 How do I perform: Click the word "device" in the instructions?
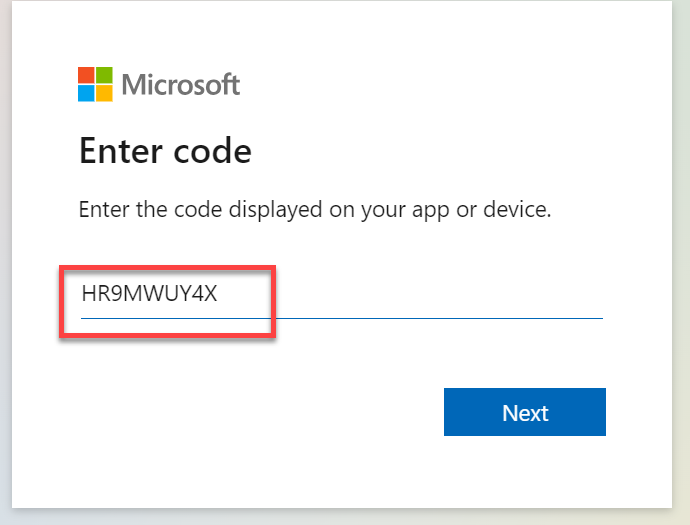click(x=516, y=210)
